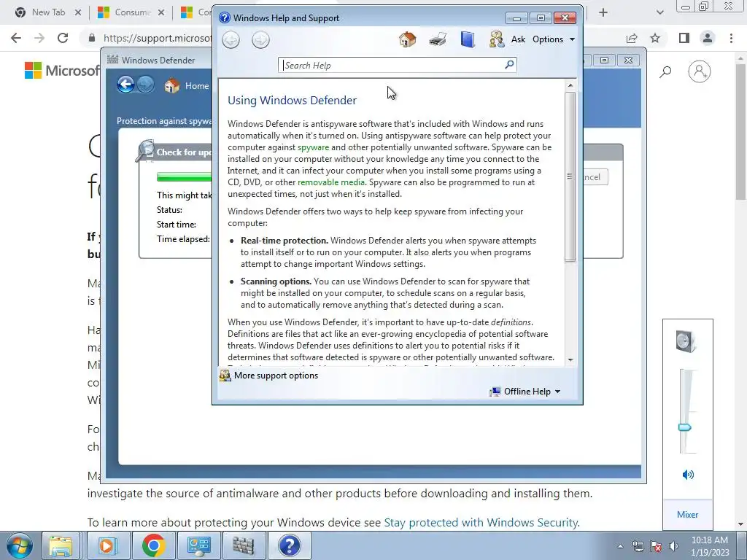
Task: Click the volume slider handle
Action: click(684, 427)
